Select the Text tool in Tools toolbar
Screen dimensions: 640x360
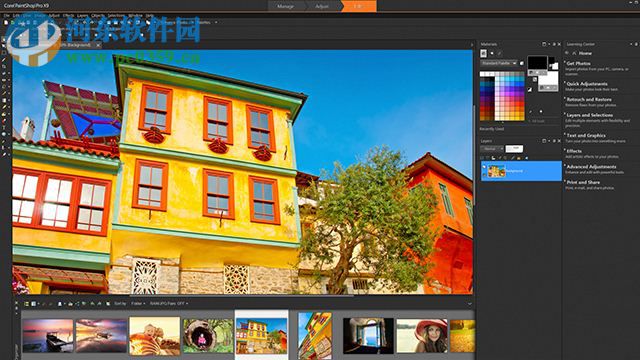pyautogui.click(x=4, y=127)
